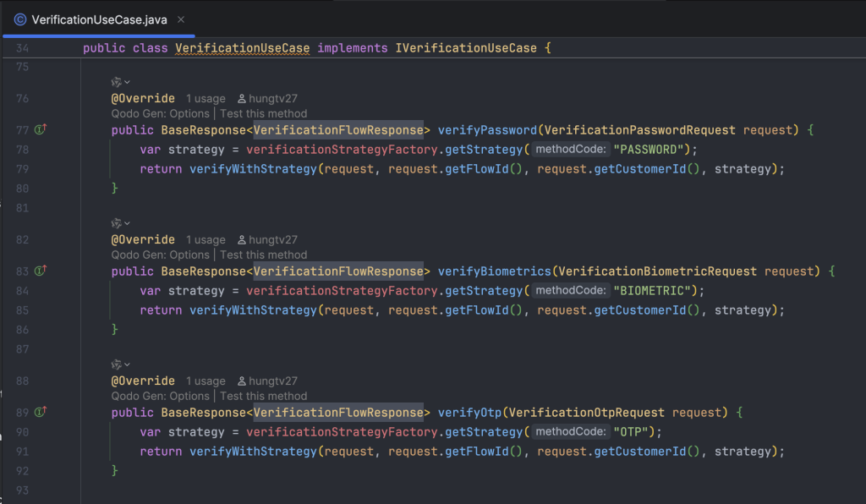
Task: Click the Qodo icon above verifyBiometrics
Action: (116, 223)
